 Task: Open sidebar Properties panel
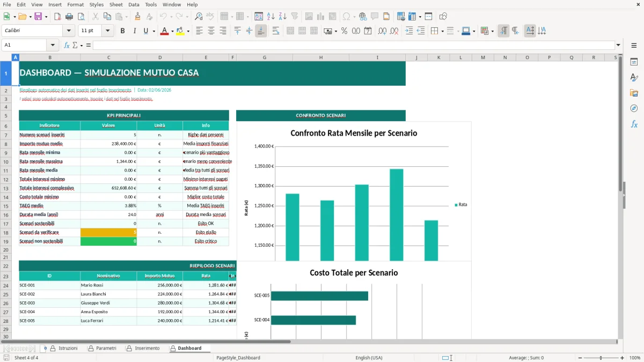click(x=634, y=62)
